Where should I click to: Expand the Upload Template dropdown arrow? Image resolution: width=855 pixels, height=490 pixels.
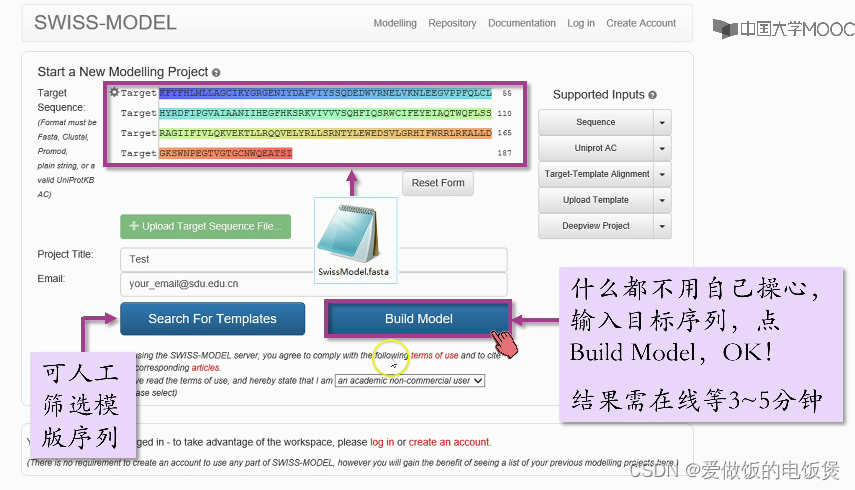point(662,200)
